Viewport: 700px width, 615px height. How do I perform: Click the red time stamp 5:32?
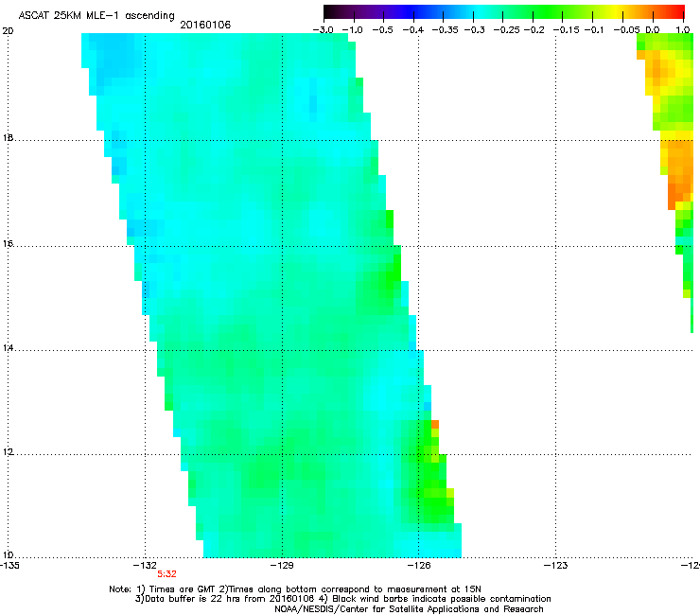[x=166, y=574]
